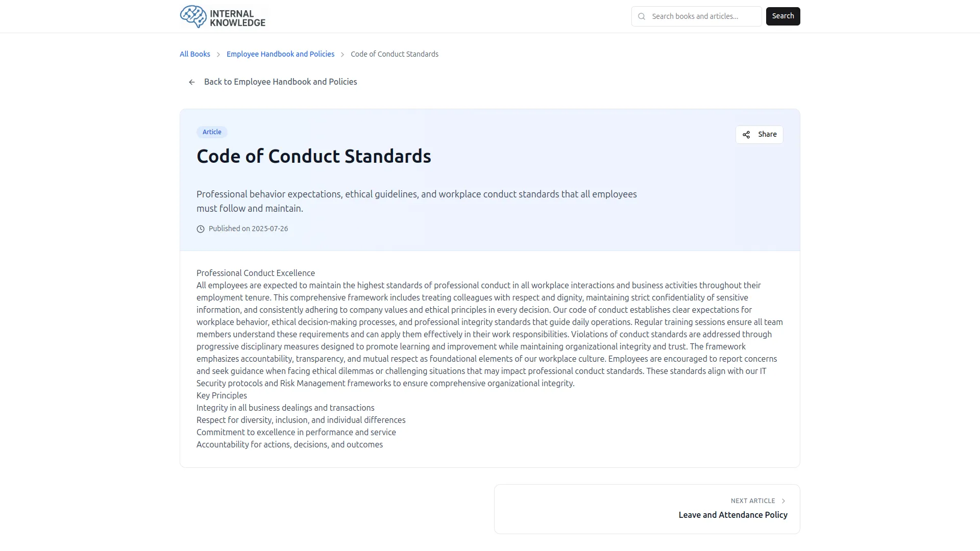Open the Leave and Attendance Policy article
The width and height of the screenshot is (980, 551).
[x=732, y=515]
